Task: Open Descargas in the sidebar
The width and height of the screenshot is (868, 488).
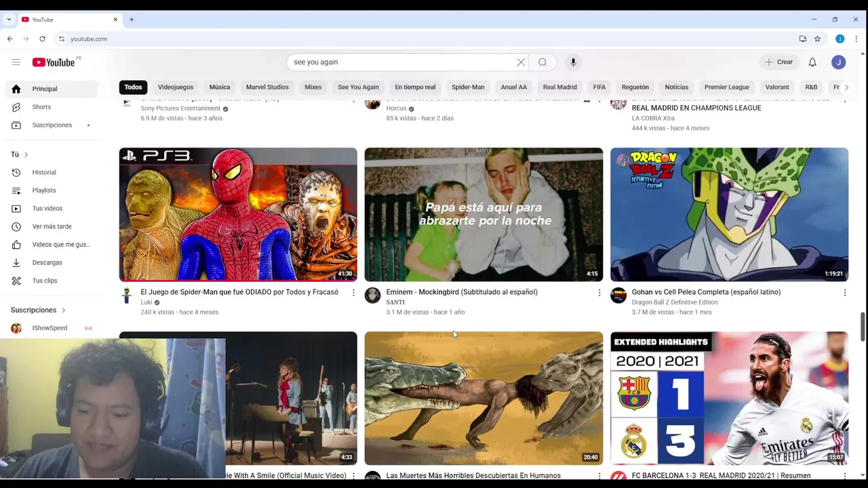Action: pyautogui.click(x=52, y=262)
